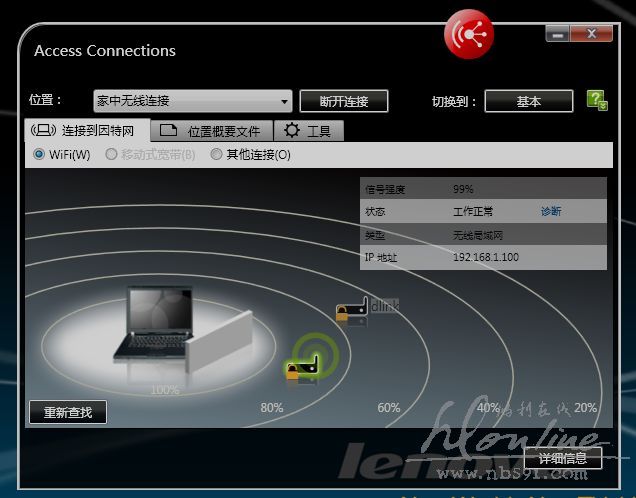Click the 无线局域网 type value

pyautogui.click(x=478, y=235)
